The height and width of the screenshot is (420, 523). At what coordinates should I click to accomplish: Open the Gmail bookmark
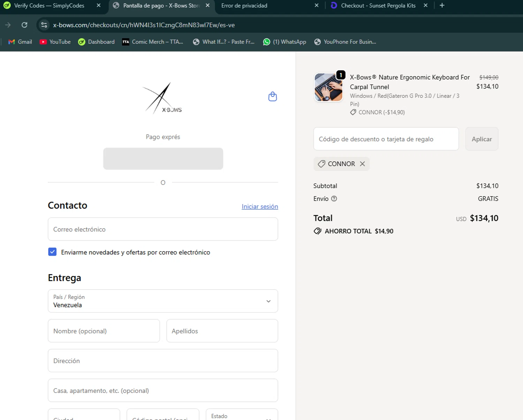pos(20,42)
